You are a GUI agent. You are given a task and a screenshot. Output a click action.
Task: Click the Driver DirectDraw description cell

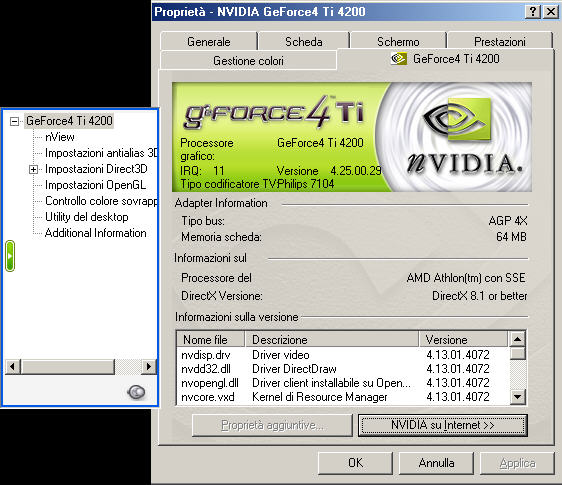(x=294, y=369)
